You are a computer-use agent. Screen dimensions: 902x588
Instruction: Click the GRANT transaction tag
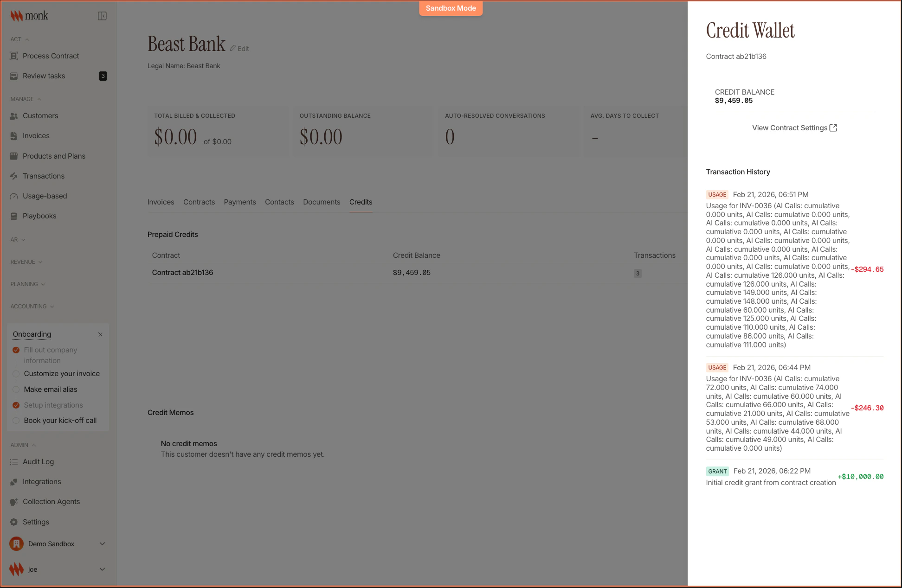pos(717,472)
